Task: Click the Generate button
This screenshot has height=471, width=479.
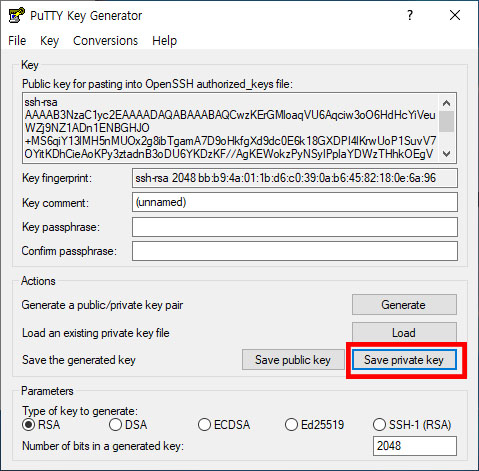Action: 404,304
